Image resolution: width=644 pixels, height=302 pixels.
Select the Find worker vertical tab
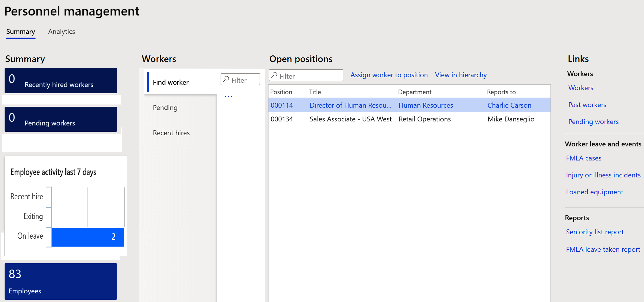click(171, 82)
